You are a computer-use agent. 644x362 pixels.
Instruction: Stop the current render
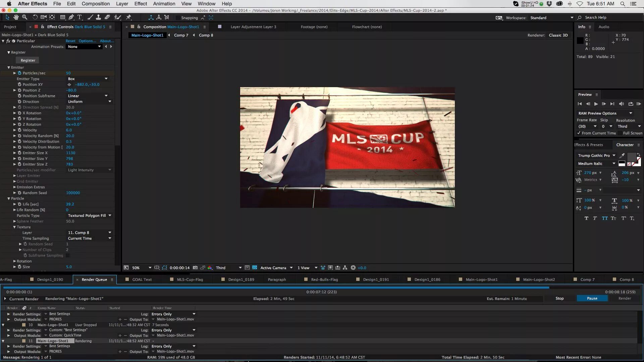tap(559, 298)
